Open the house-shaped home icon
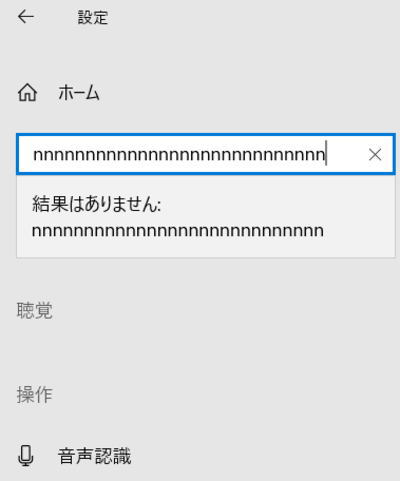The height and width of the screenshot is (481, 400). click(27, 92)
